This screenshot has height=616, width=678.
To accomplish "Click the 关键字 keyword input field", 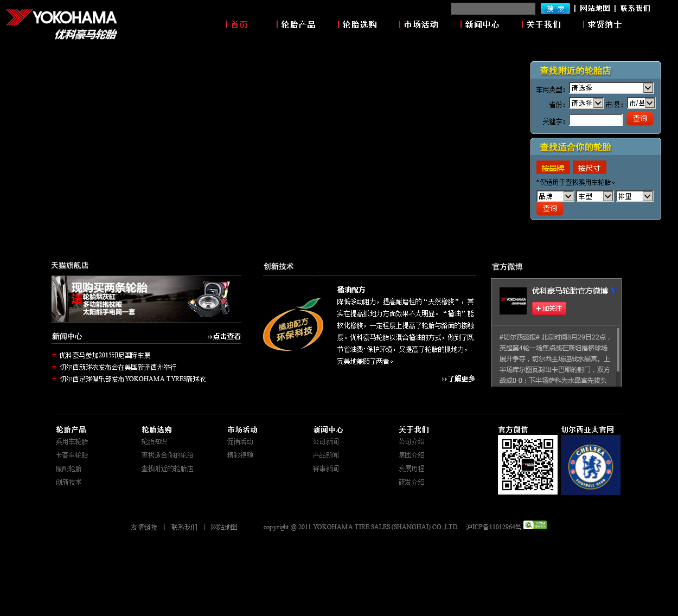I will pos(596,120).
